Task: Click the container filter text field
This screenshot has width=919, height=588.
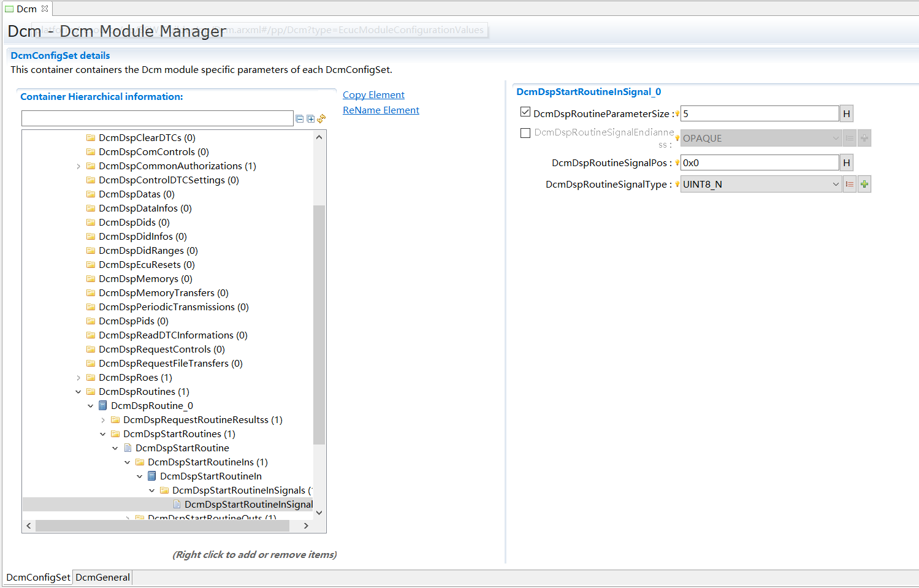Action: [157, 118]
